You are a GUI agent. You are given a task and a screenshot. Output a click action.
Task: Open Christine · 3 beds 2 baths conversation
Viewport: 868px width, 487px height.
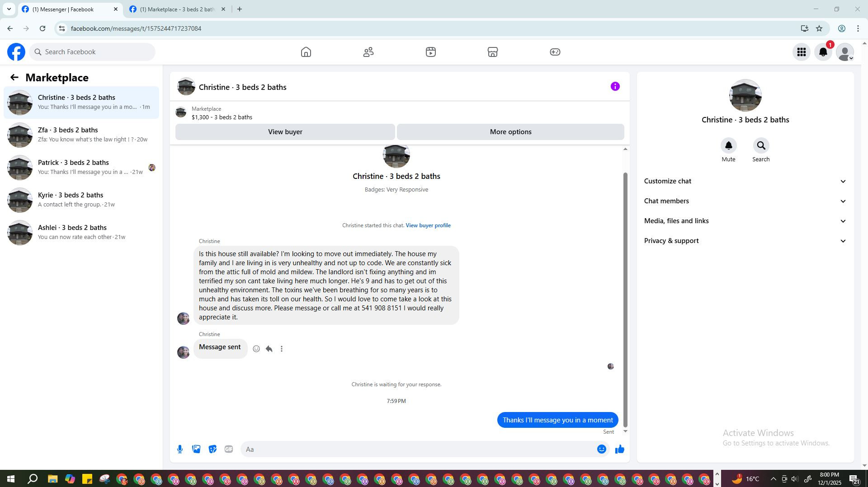pos(81,103)
